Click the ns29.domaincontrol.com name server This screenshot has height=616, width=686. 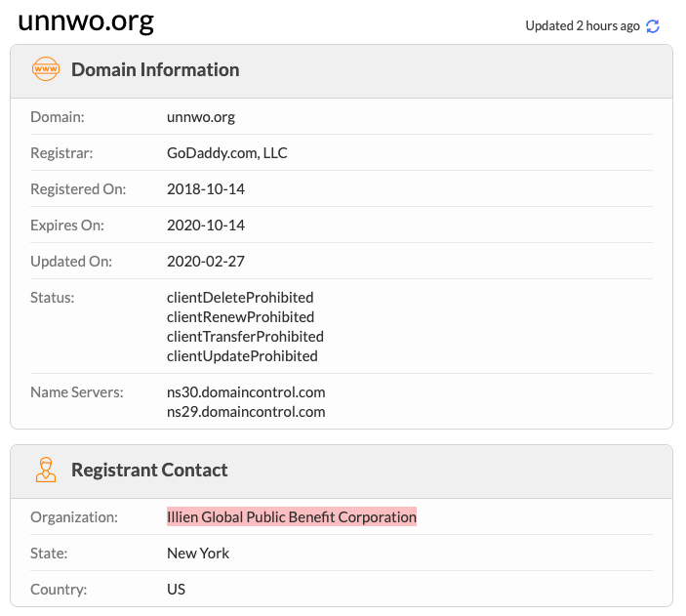pos(246,411)
